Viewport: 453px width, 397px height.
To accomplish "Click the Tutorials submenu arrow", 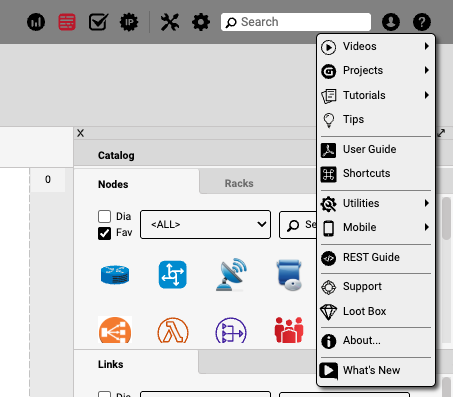I will coord(427,95).
